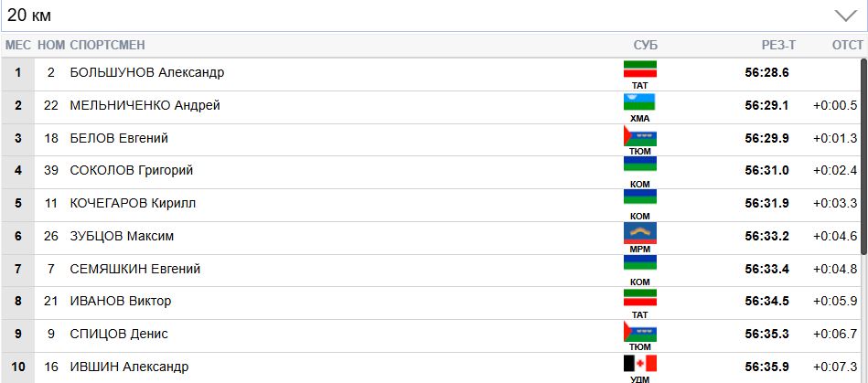Click the КОМ flag for Соколов Григорий
The width and height of the screenshot is (868, 383).
pyautogui.click(x=640, y=167)
